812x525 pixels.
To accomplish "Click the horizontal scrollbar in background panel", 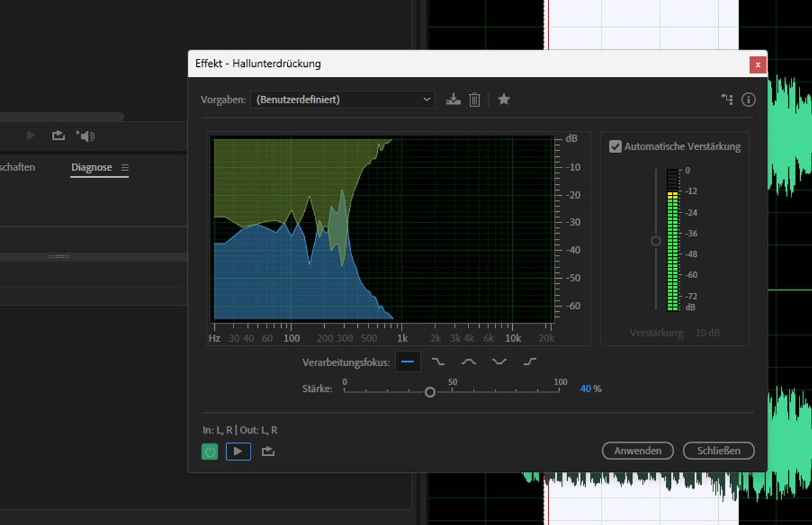I will point(62,117).
